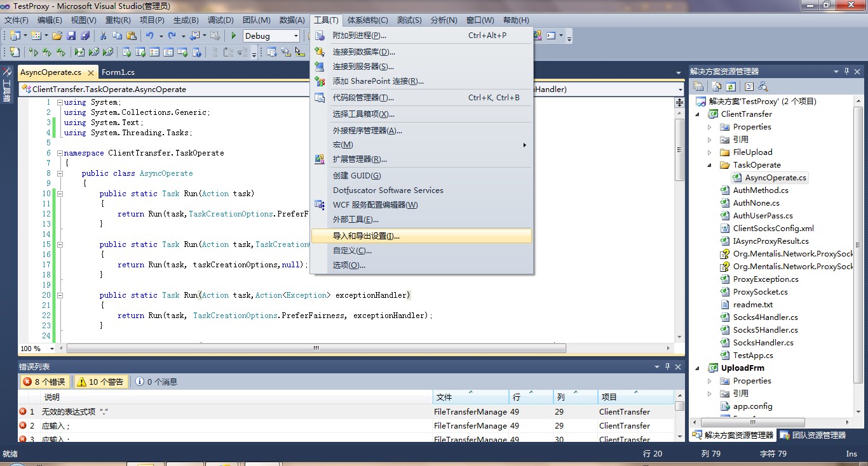868x466 pixels.
Task: Collapse the using directives outline block
Action: tap(60, 102)
